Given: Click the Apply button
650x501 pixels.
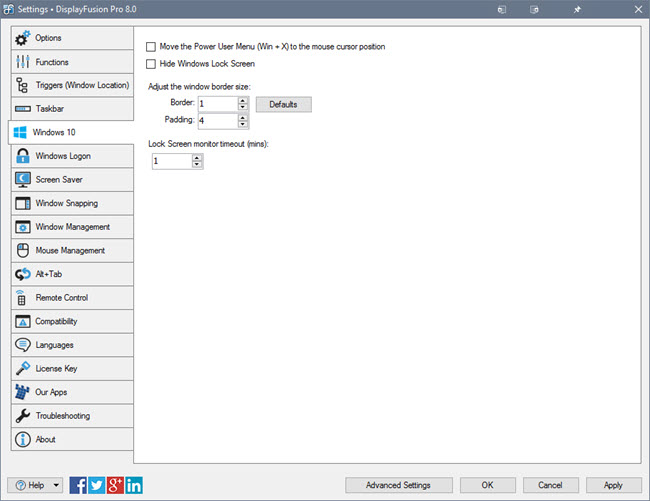Looking at the screenshot, I should pos(614,485).
